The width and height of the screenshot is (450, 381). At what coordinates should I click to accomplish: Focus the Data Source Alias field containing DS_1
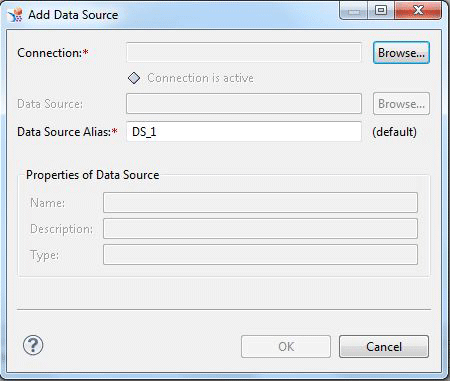[244, 132]
